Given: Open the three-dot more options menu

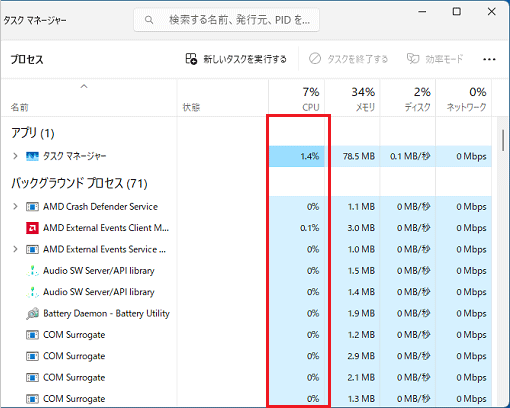Looking at the screenshot, I should tap(489, 59).
